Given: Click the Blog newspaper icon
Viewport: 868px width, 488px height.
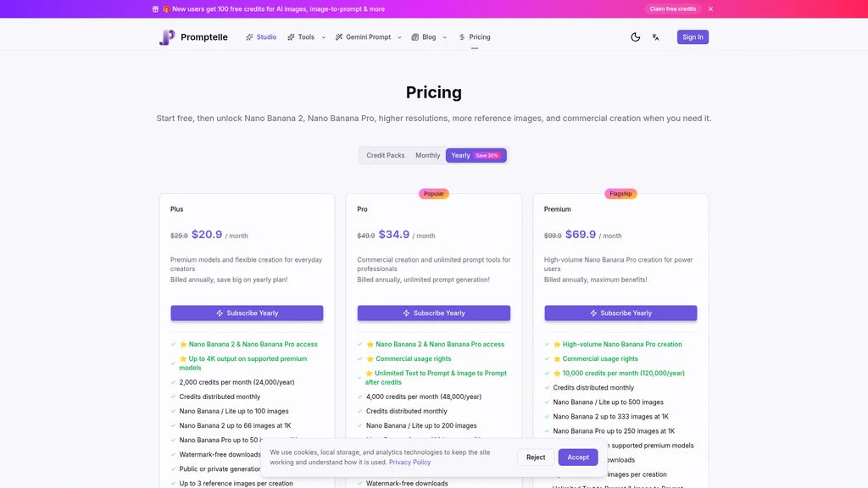Looking at the screenshot, I should click(x=415, y=37).
